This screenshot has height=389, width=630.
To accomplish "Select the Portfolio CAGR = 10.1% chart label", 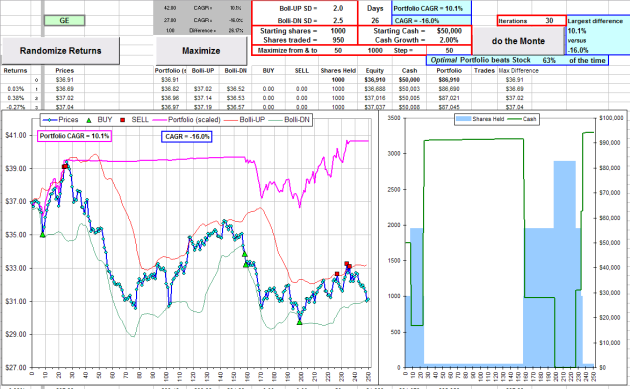I will 74,136.
